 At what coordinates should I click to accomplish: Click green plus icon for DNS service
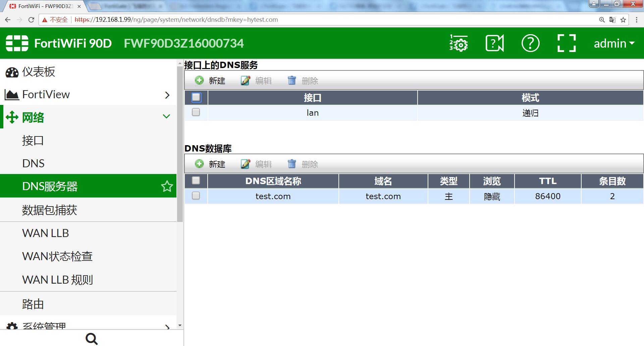(x=199, y=80)
